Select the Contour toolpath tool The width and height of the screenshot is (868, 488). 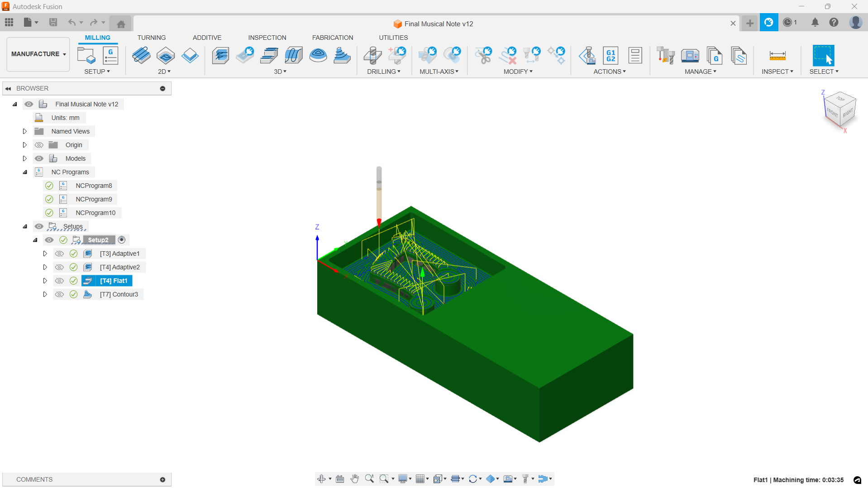[x=342, y=55]
